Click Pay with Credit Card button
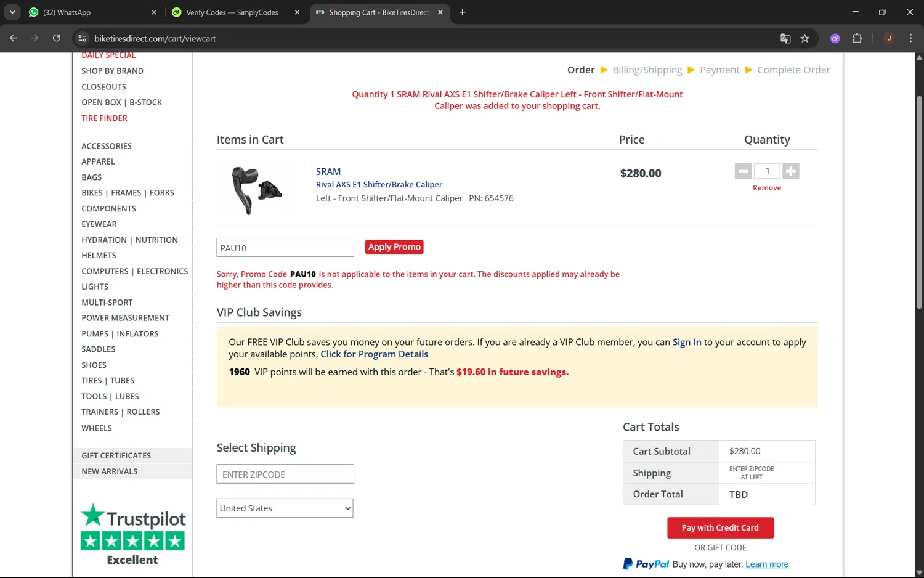 coord(720,527)
